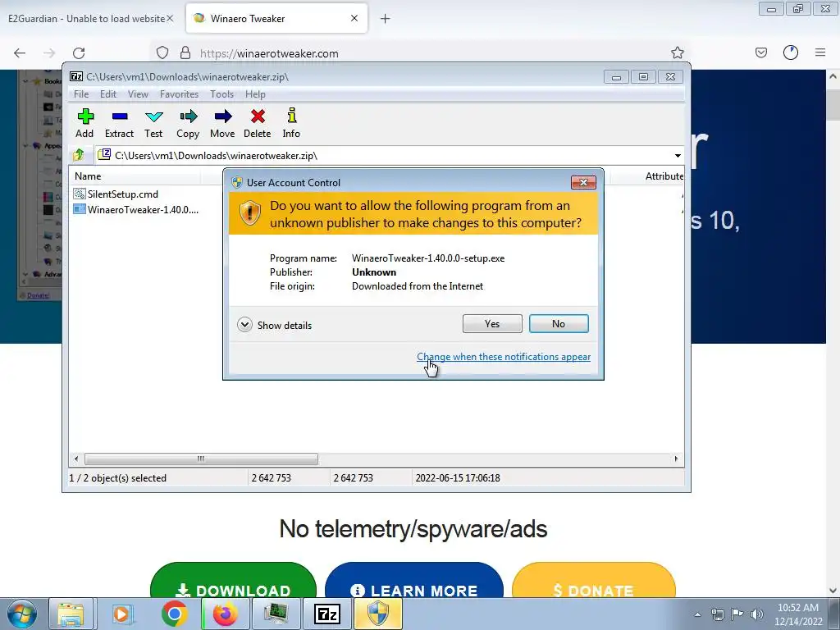The height and width of the screenshot is (630, 840).
Task: Reload the Firefox page
Action: (x=79, y=53)
